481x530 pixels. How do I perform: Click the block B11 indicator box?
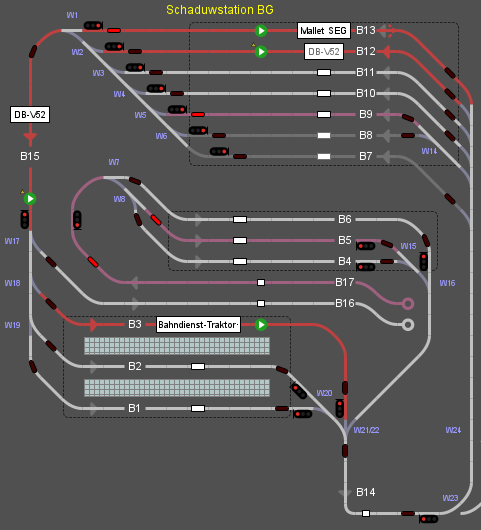[324, 73]
